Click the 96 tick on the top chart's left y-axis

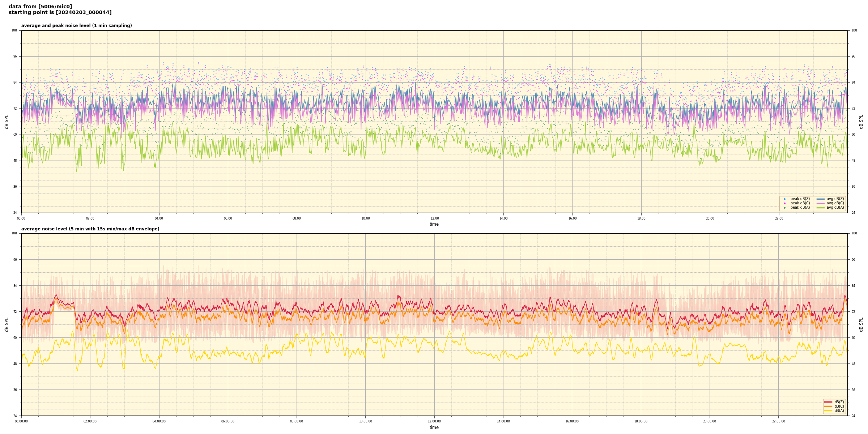(14, 56)
